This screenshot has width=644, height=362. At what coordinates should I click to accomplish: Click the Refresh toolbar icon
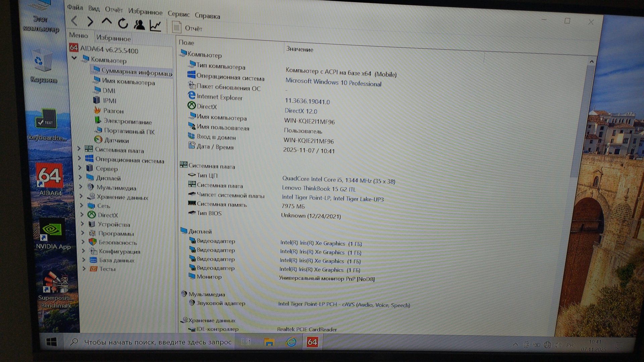(123, 23)
